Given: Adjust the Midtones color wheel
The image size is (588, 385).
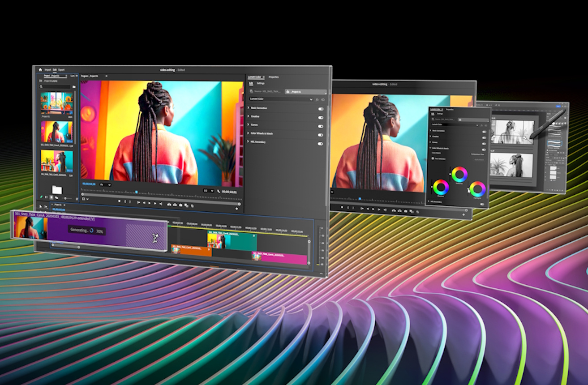Looking at the screenshot, I should click(459, 175).
